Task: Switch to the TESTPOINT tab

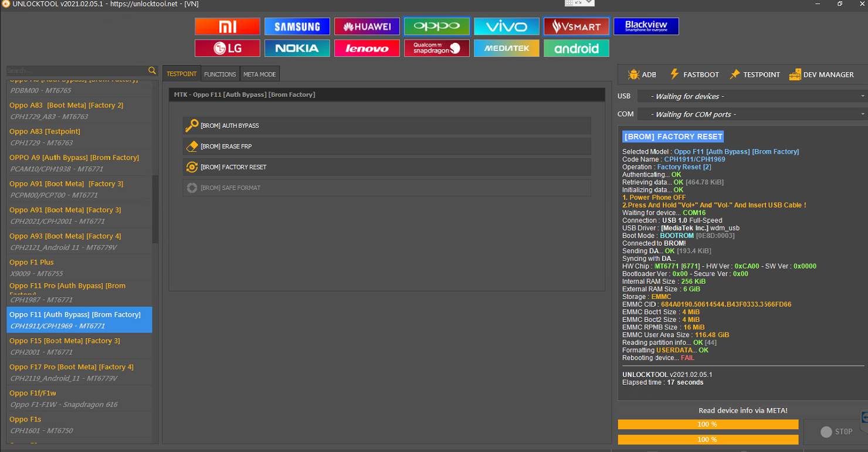Action: pos(182,74)
